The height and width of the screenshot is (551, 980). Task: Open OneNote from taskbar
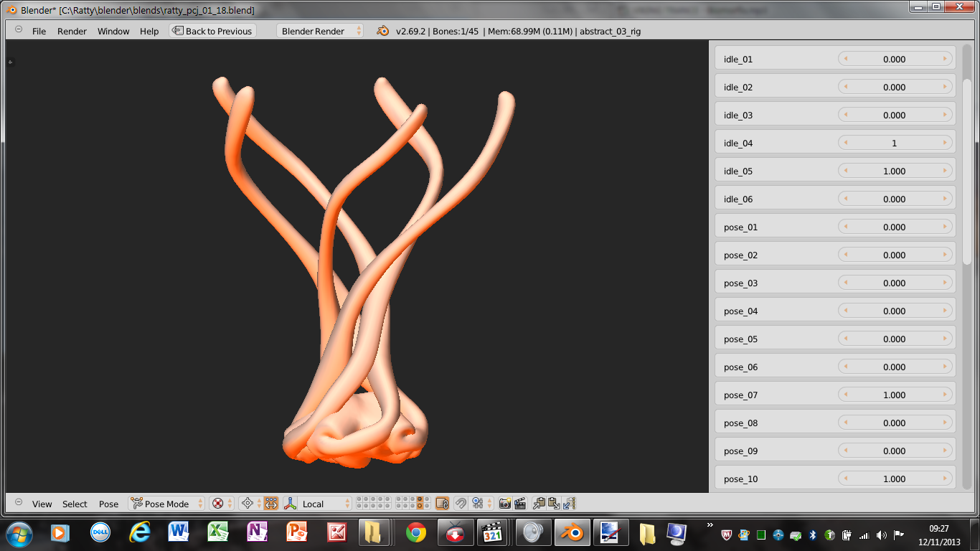257,532
